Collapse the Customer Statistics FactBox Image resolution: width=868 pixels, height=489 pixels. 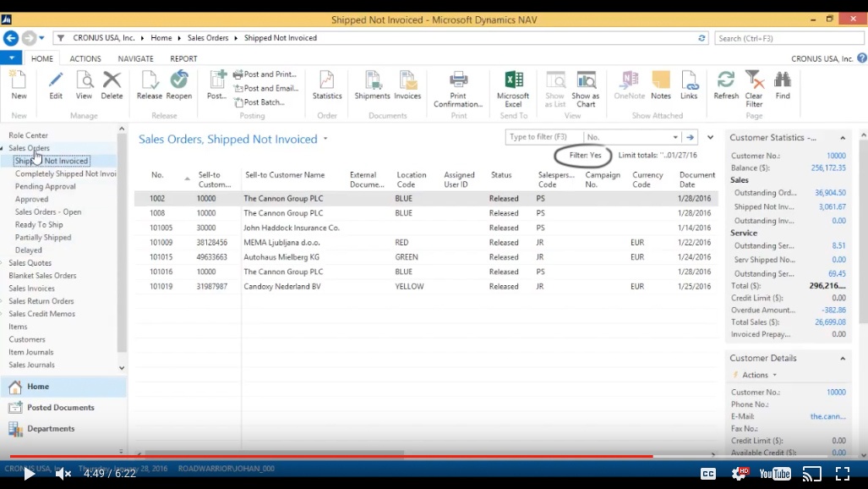(x=843, y=138)
